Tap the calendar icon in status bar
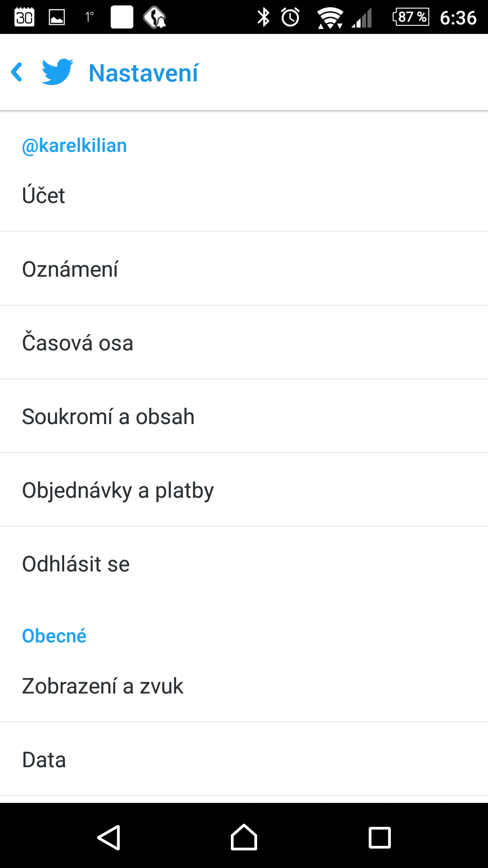 click(24, 17)
